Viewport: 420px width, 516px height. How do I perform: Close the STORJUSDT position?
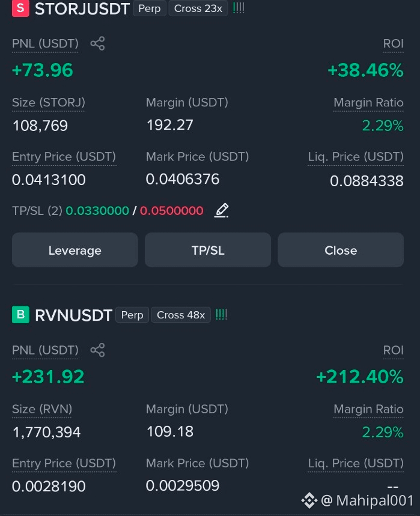point(341,250)
